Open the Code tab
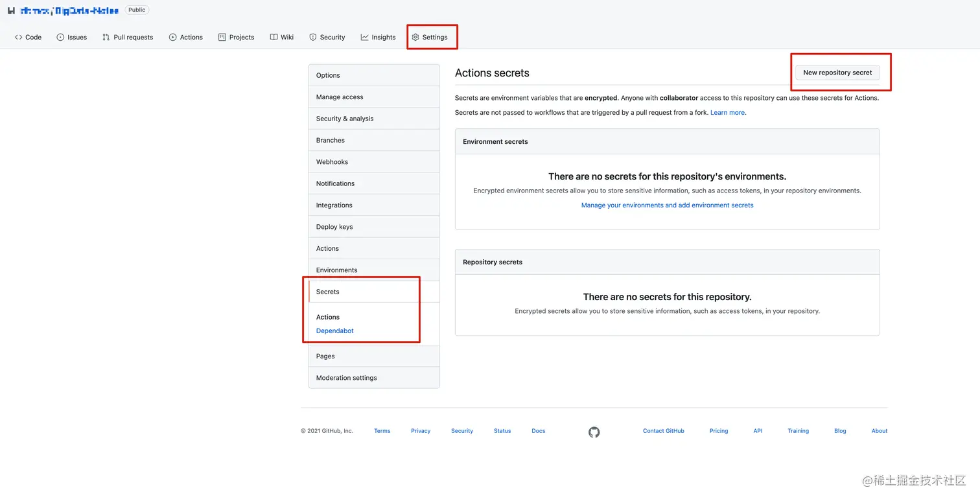 pyautogui.click(x=28, y=37)
